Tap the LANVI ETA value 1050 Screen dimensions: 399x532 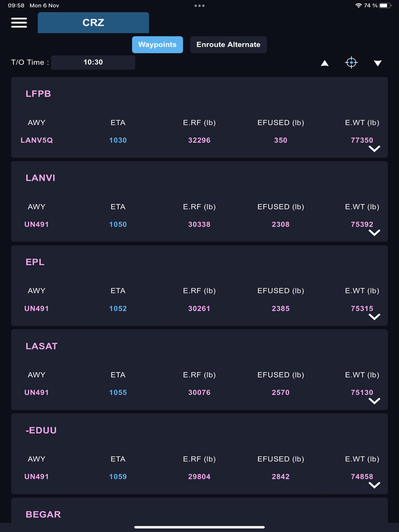[118, 224]
